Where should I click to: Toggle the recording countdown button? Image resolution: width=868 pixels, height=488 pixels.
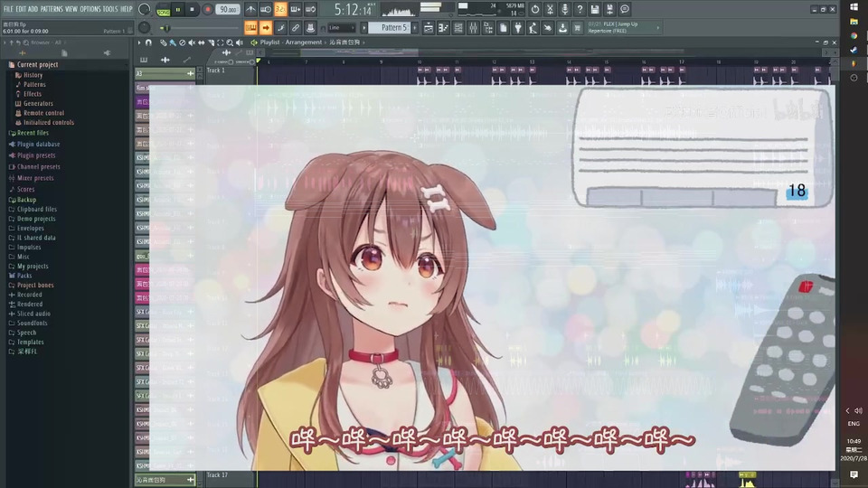click(280, 9)
